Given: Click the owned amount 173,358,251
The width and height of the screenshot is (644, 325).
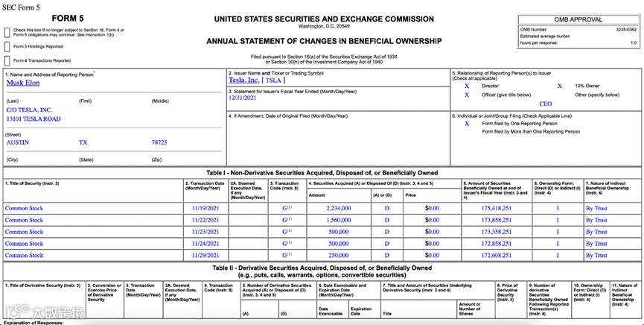Looking at the screenshot, I should [x=496, y=232].
